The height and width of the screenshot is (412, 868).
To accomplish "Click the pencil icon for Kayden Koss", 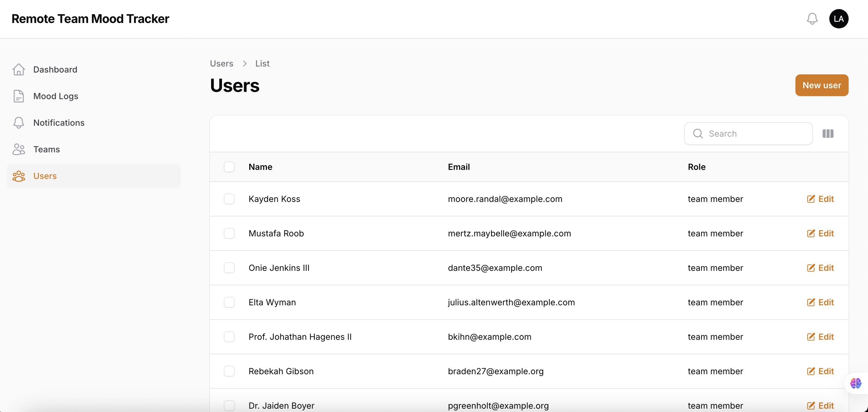I will [811, 199].
